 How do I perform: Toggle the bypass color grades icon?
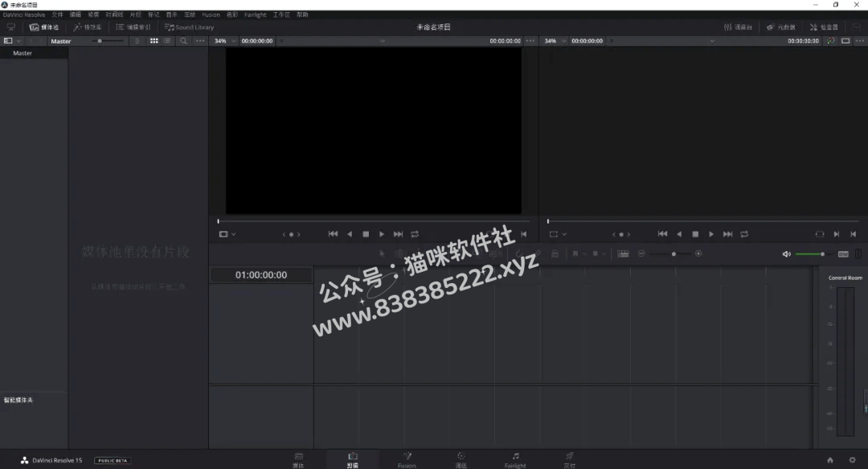(830, 41)
